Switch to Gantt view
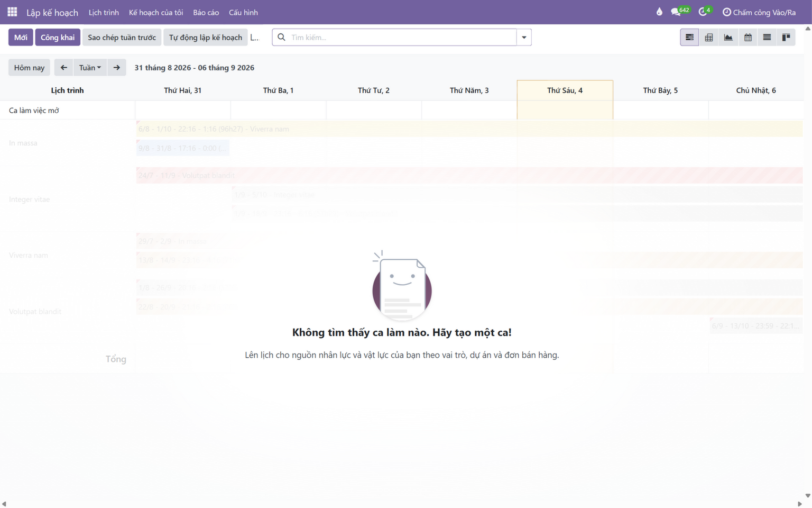Image resolution: width=812 pixels, height=508 pixels. click(x=689, y=37)
